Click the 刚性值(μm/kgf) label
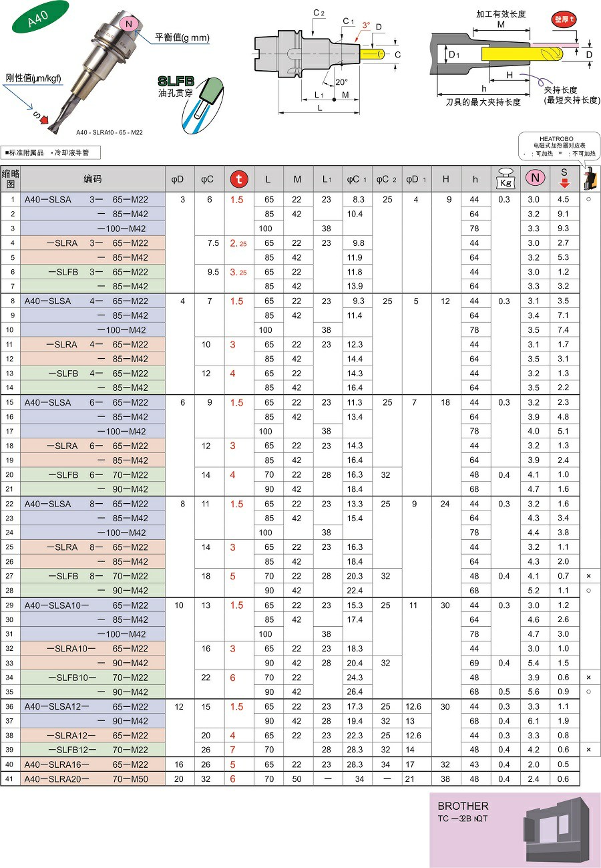 pos(33,78)
